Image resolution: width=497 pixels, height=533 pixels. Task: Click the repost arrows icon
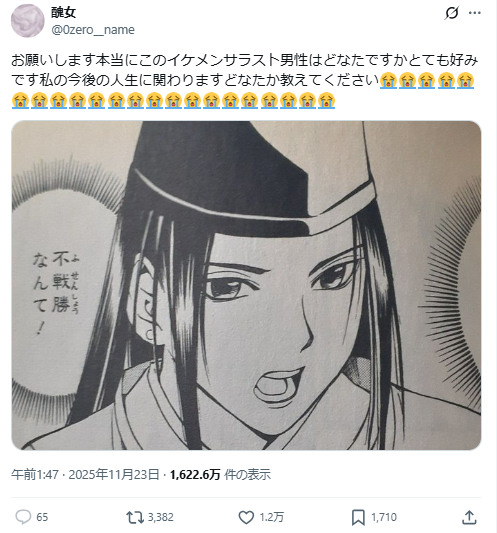coord(135,517)
